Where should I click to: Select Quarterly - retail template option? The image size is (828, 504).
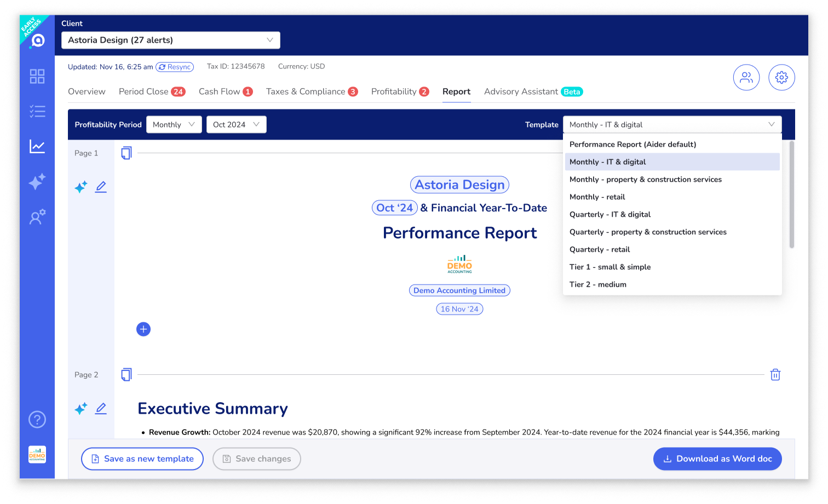[600, 250]
